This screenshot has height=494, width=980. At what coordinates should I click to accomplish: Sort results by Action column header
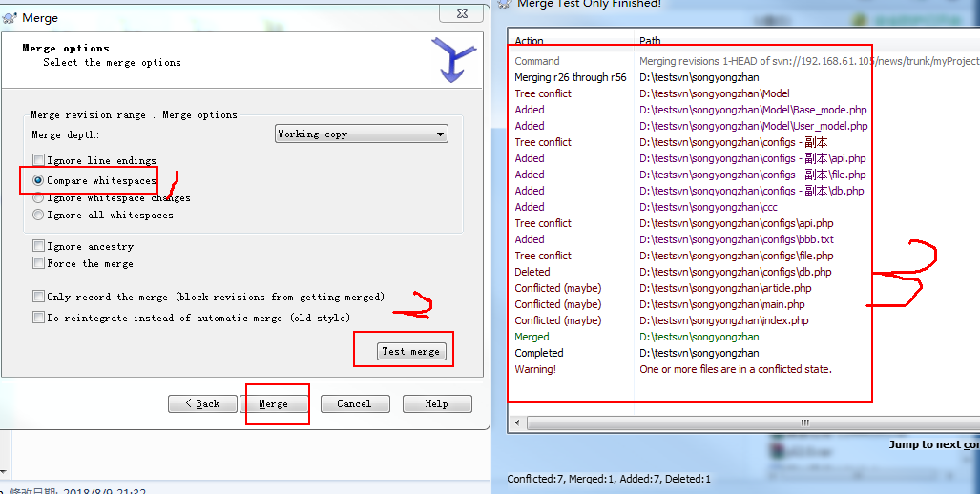click(572, 41)
